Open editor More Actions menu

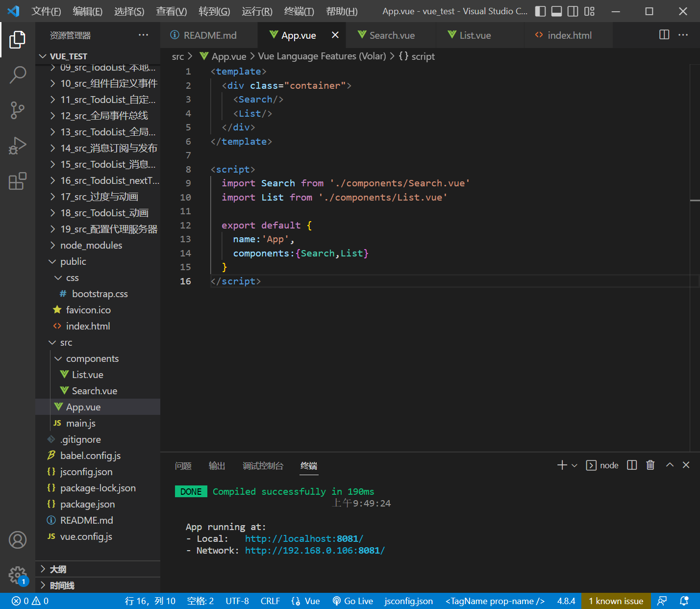coord(683,35)
